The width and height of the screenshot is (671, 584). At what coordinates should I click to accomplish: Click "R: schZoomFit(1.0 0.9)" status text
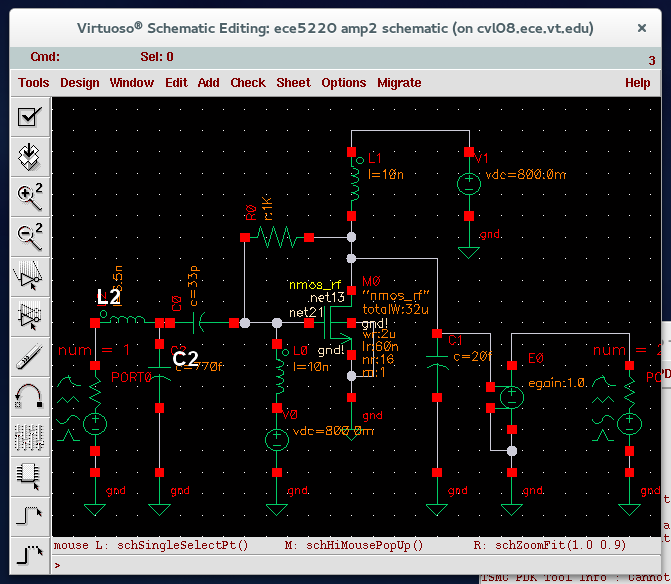(x=549, y=545)
